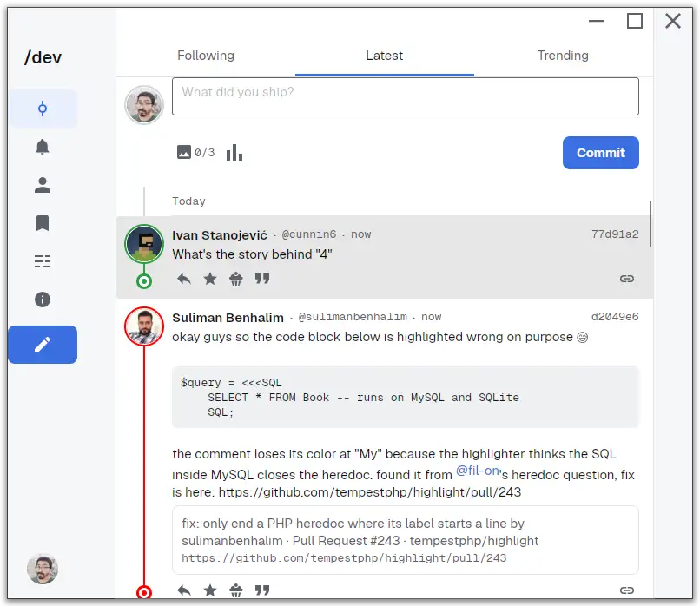Click the popcorn icon on Ivan Stanojević's post

tap(235, 280)
